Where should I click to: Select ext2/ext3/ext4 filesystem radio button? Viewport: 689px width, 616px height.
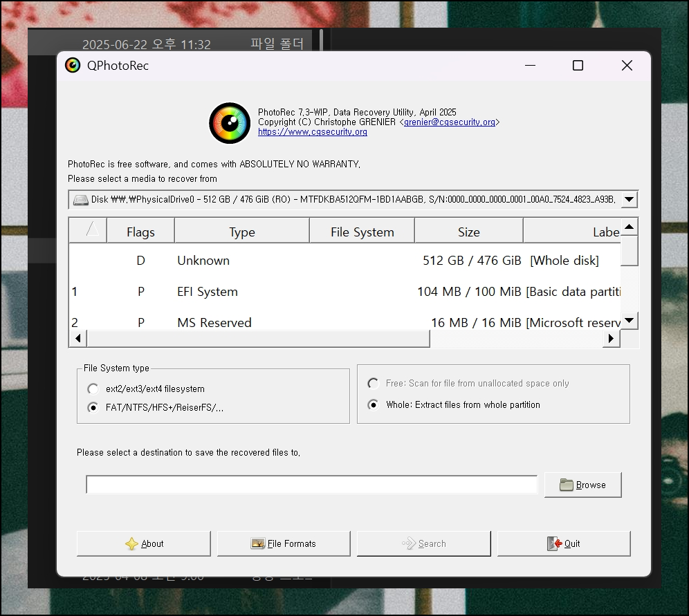(93, 389)
